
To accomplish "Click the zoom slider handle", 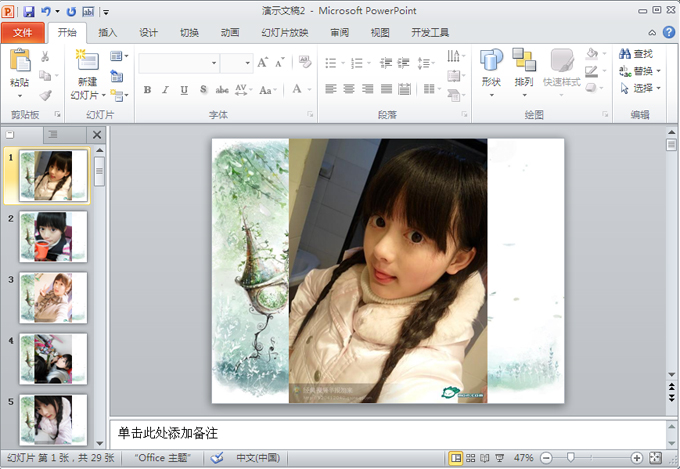I will point(571,457).
